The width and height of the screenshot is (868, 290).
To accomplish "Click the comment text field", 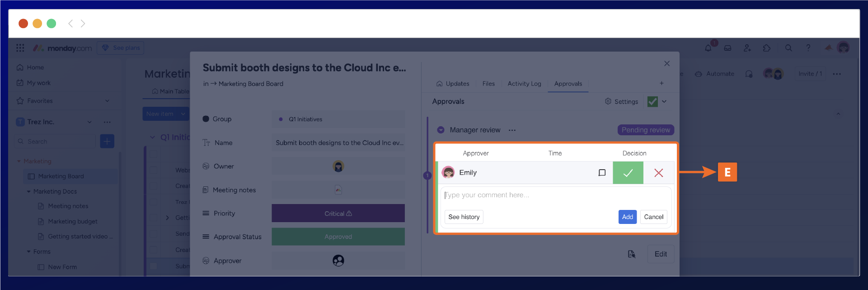I will click(x=555, y=195).
